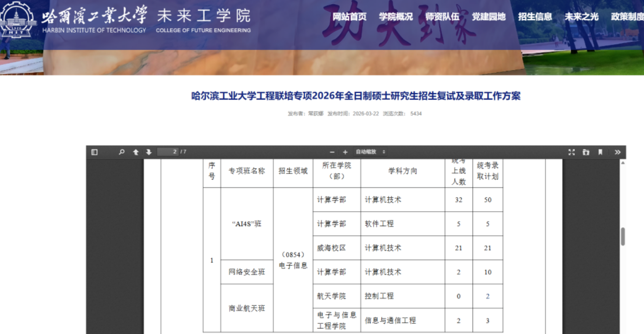
Task: Open the 学院概况 navigation item
Action: 396,17
